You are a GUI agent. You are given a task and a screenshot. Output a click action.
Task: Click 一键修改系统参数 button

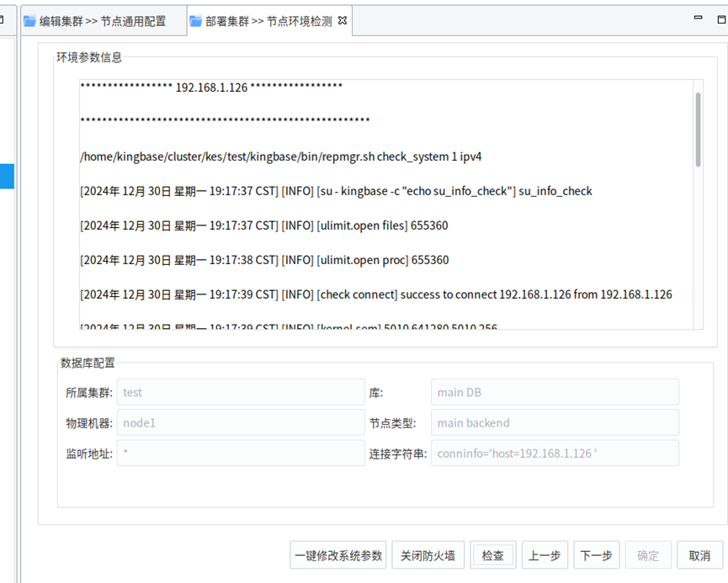click(x=338, y=555)
